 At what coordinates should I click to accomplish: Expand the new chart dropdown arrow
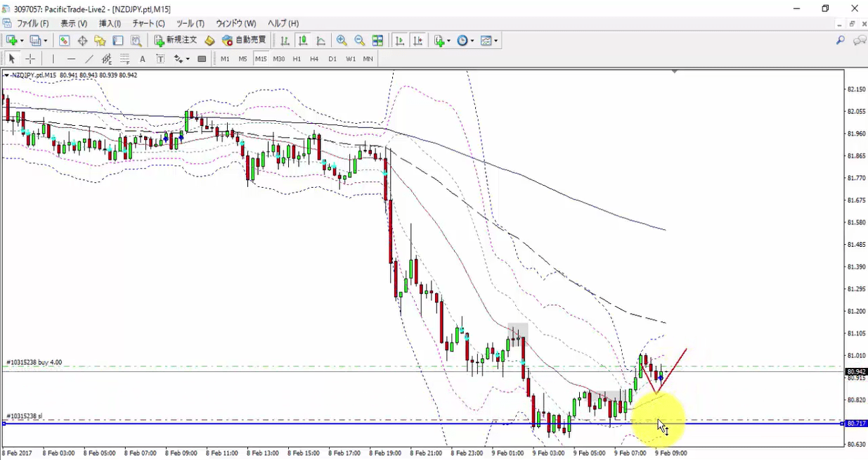click(x=22, y=41)
